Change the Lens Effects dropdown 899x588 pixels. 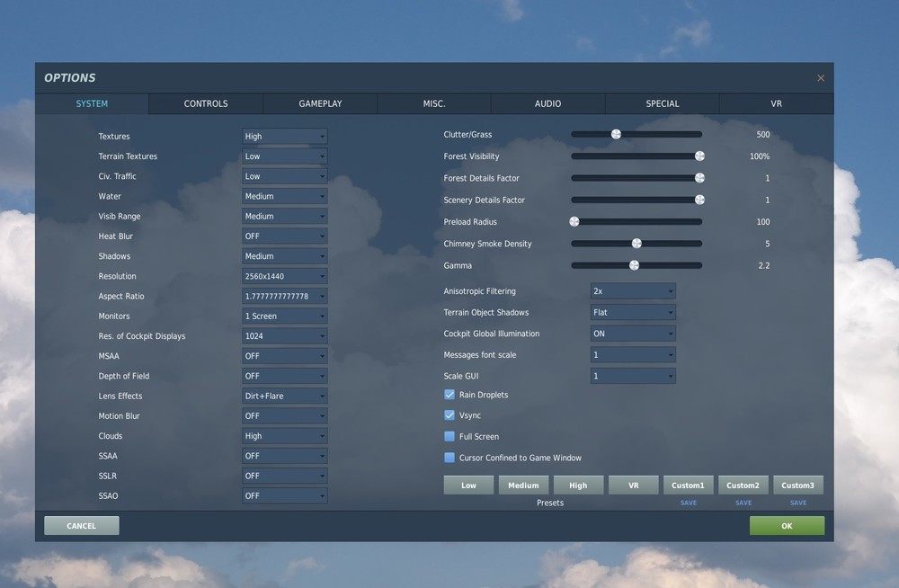pos(284,396)
